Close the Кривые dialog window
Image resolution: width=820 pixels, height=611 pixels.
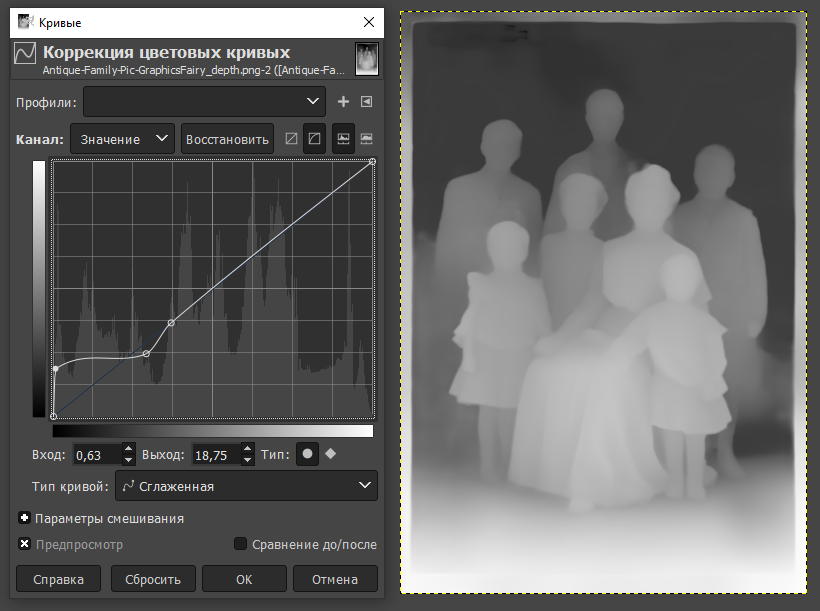click(x=369, y=22)
